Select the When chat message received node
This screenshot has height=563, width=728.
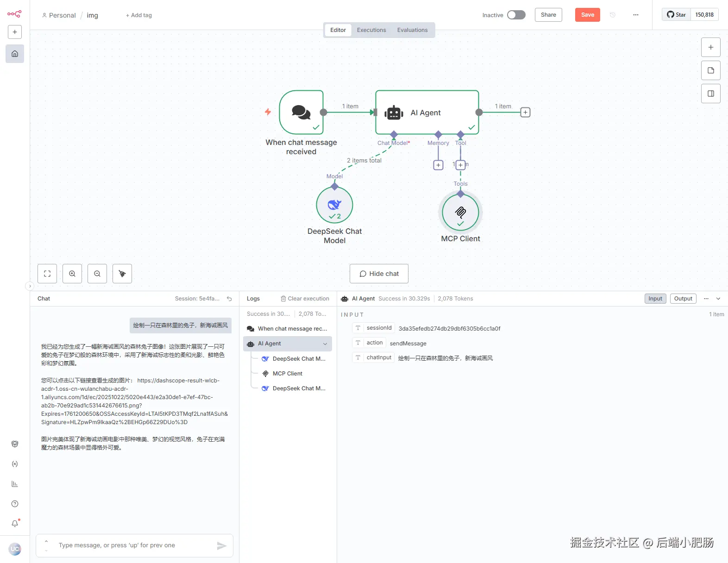point(301,113)
